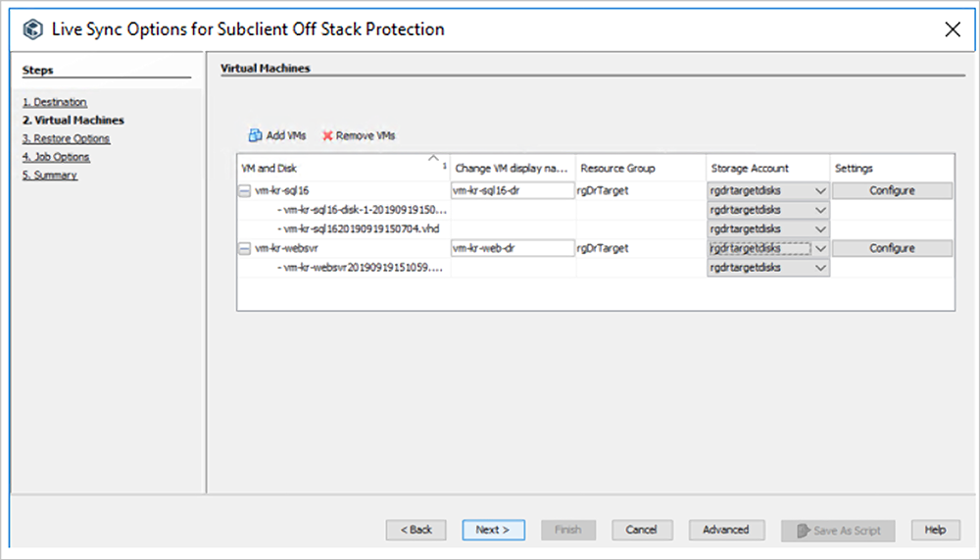Open the Summary step
The image size is (980, 560).
50,176
